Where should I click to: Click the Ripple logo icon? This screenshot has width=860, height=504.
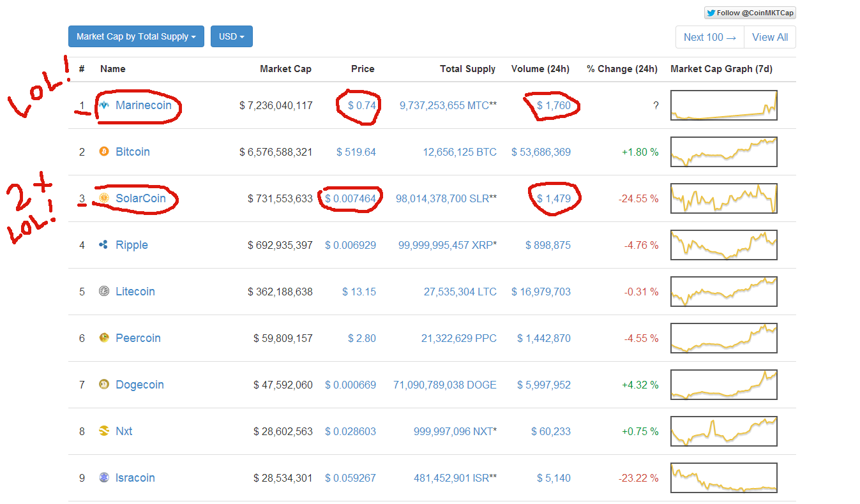click(x=104, y=245)
